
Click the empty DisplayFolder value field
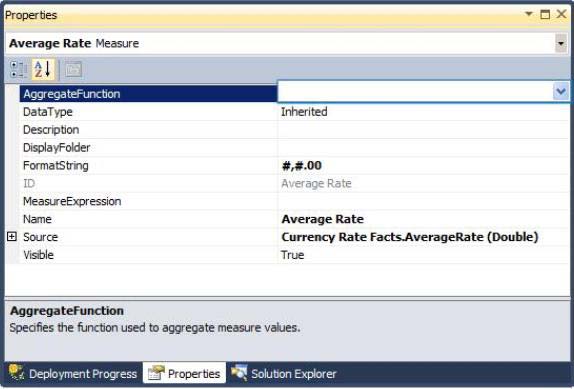click(424, 147)
